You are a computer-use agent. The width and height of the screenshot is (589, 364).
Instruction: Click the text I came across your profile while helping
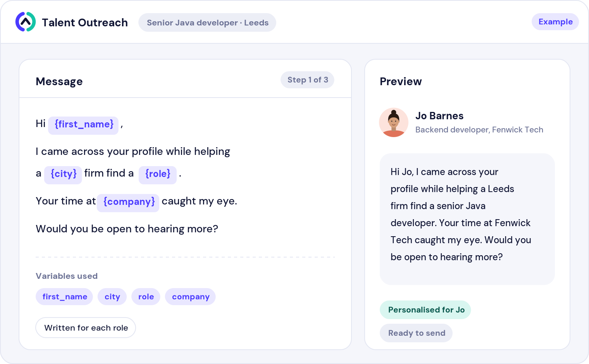pyautogui.click(x=133, y=151)
